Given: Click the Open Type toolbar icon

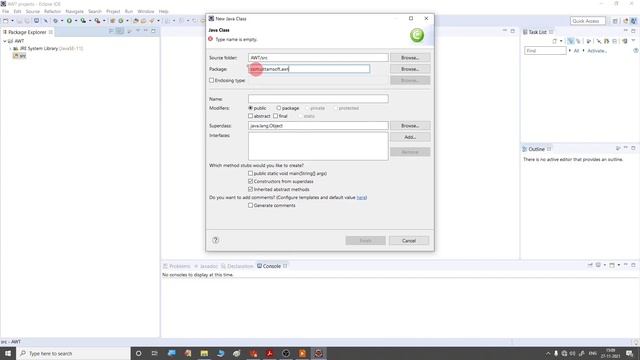Looking at the screenshot, I should click(136, 20).
